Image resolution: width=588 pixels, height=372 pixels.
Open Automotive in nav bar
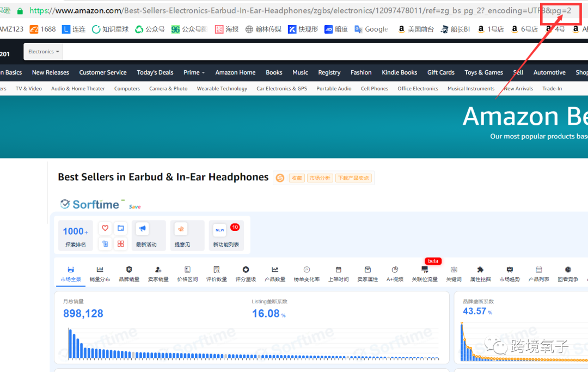coord(549,72)
